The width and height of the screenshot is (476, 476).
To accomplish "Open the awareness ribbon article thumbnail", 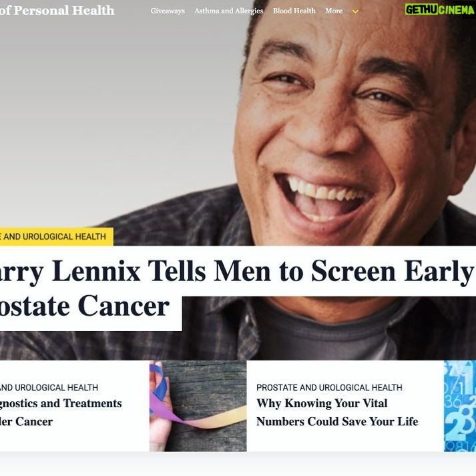I will click(198, 406).
